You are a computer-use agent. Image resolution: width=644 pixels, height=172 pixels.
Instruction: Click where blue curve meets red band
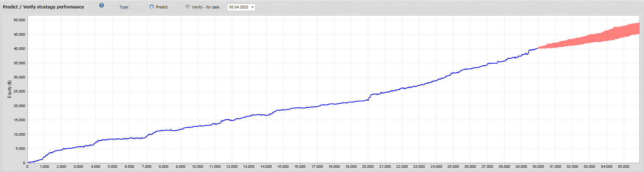coord(538,48)
